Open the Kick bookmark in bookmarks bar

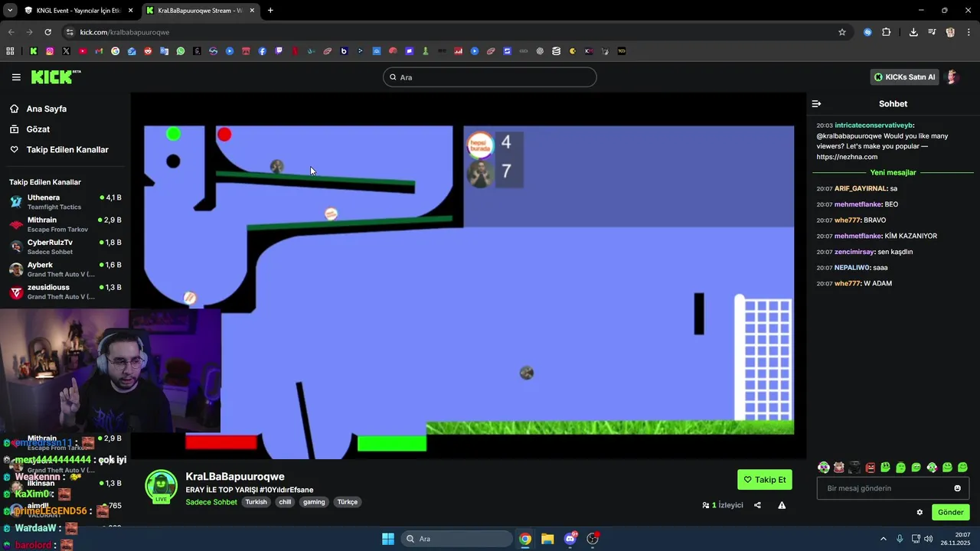(34, 51)
